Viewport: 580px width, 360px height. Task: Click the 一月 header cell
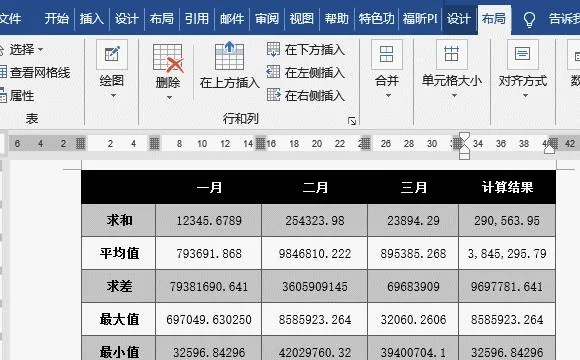(x=209, y=187)
